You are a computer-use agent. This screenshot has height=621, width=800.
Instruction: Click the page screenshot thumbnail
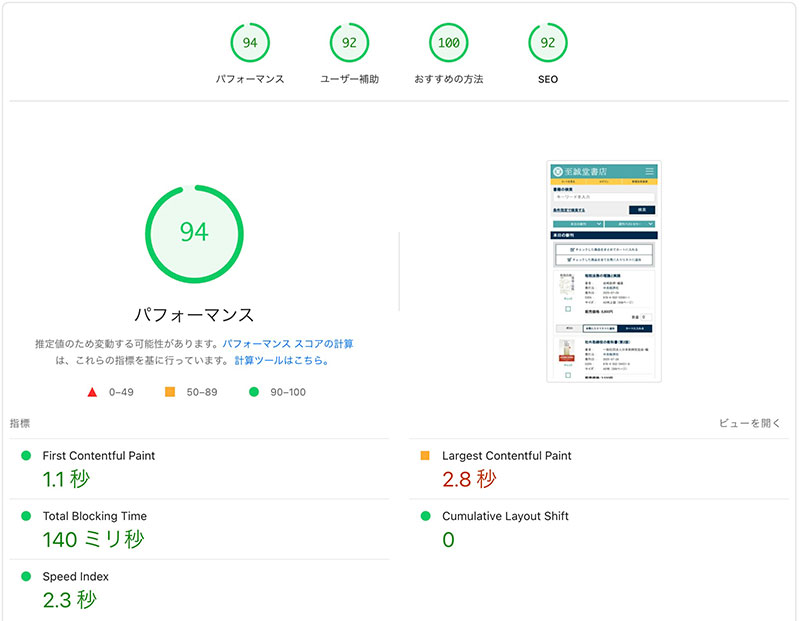click(x=604, y=271)
